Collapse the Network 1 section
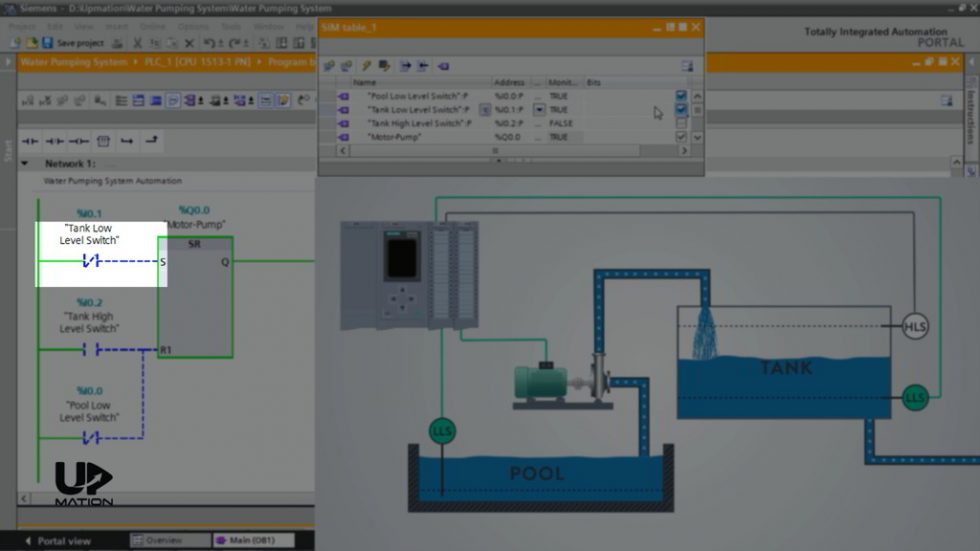The image size is (980, 551). [x=36, y=163]
